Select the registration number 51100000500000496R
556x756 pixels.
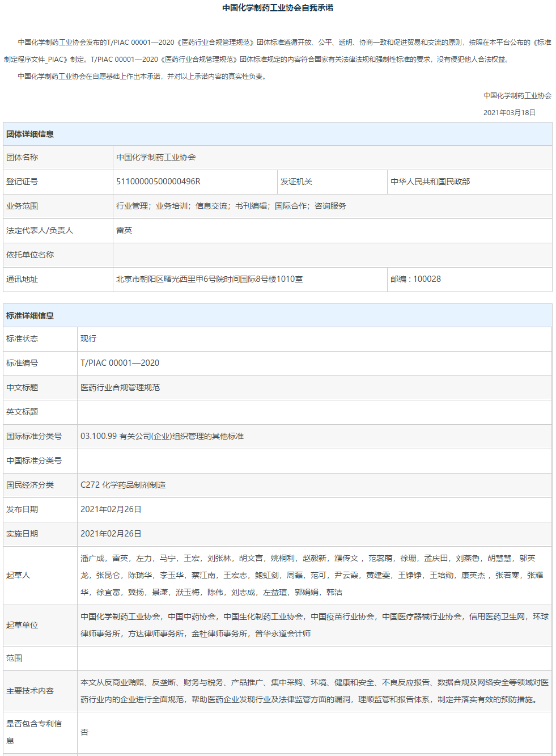pos(158,181)
